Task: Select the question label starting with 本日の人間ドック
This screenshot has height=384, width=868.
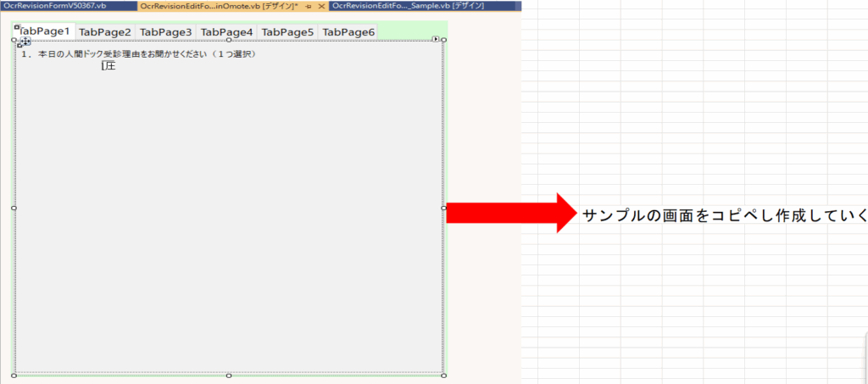Action: click(x=138, y=54)
